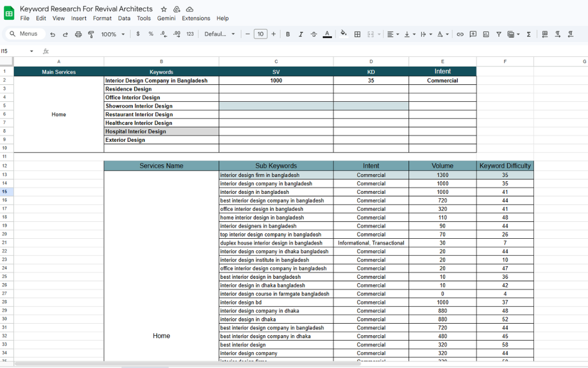Click the Insert link icon
588x368 pixels.
tap(460, 34)
